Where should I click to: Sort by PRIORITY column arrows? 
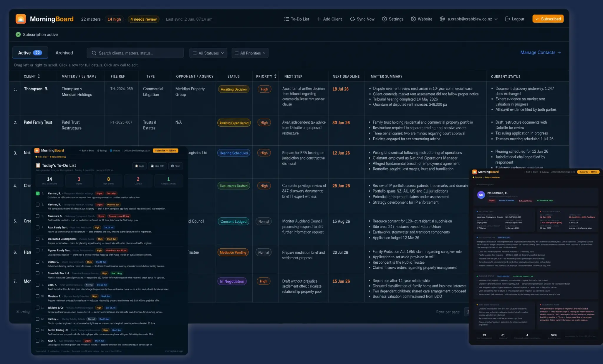(275, 76)
